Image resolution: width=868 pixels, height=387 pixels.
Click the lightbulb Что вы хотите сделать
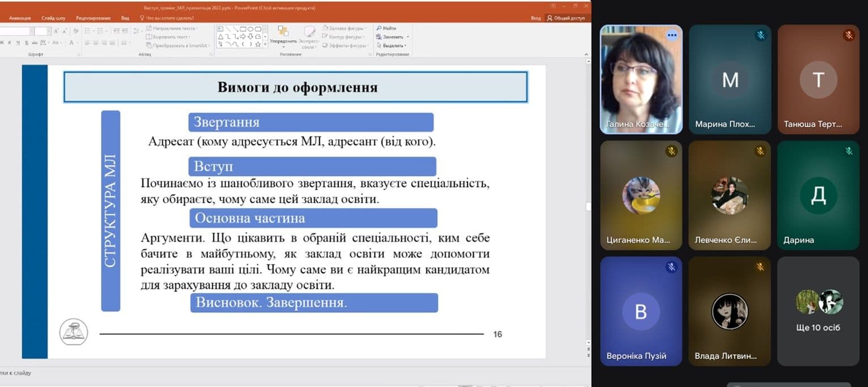pyautogui.click(x=142, y=18)
